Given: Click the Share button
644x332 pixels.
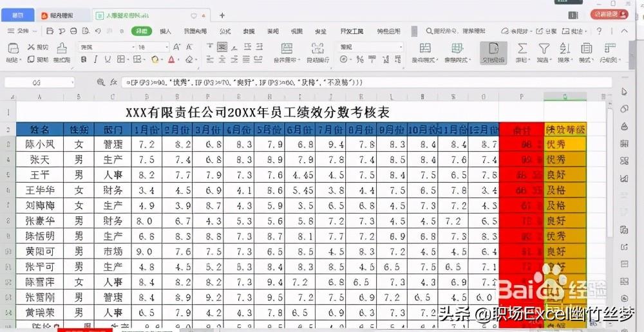Looking at the screenshot, I should [x=547, y=31].
